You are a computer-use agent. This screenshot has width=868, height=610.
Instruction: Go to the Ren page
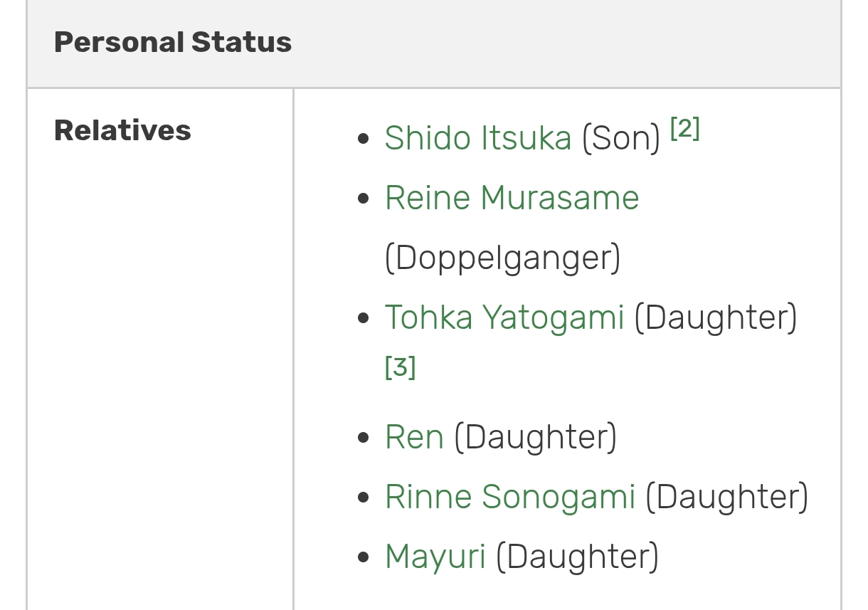click(414, 437)
